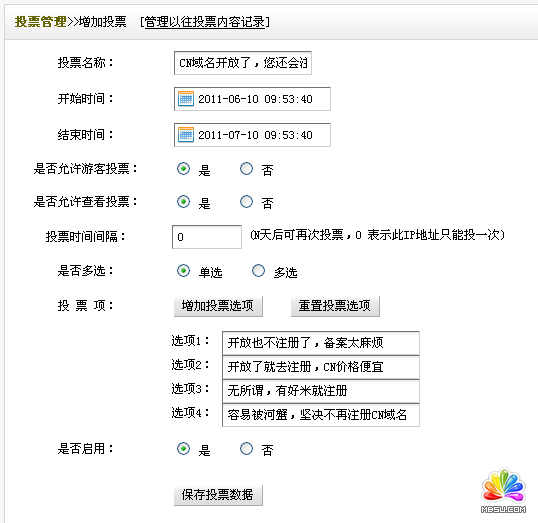Open the calendar icon for 开始时间
Image resolution: width=538 pixels, height=523 pixels.
click(186, 99)
